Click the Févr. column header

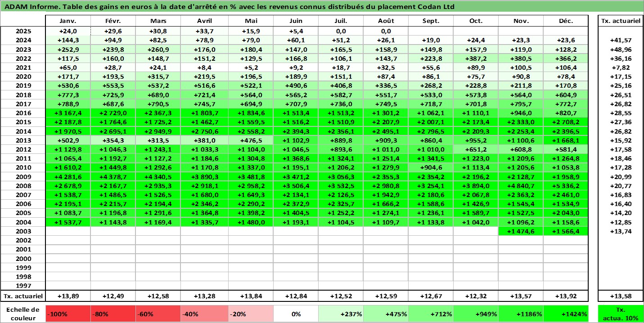[113, 21]
